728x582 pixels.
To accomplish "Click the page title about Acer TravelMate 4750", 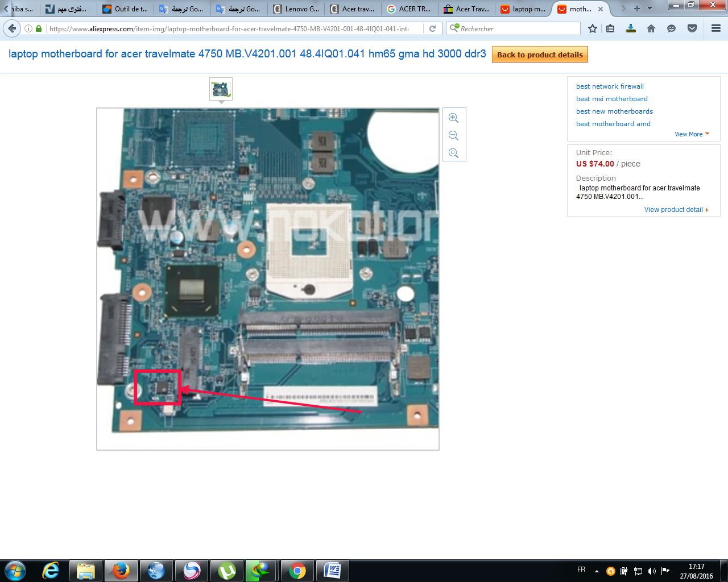I will (247, 54).
